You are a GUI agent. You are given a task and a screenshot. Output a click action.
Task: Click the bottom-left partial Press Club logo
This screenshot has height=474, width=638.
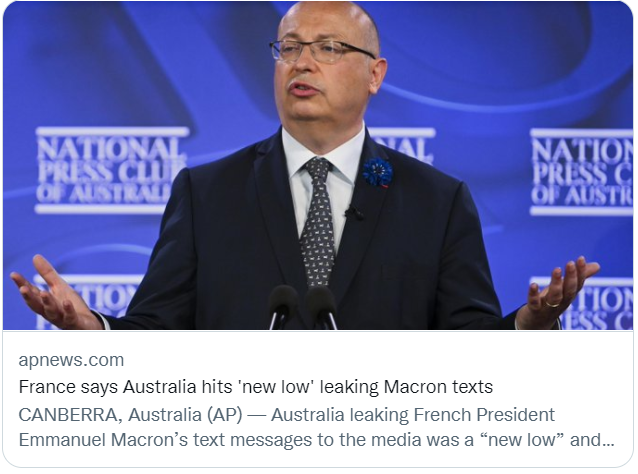[x=87, y=302]
